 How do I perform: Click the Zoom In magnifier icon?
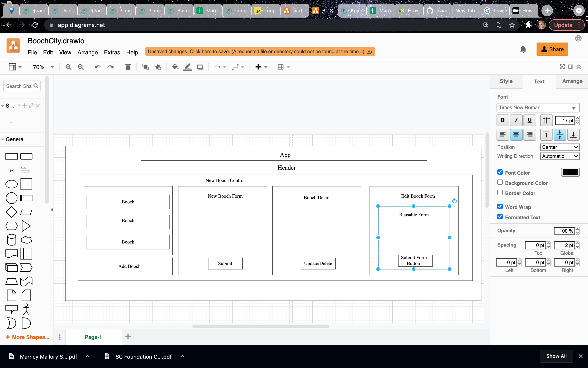pyautogui.click(x=68, y=67)
